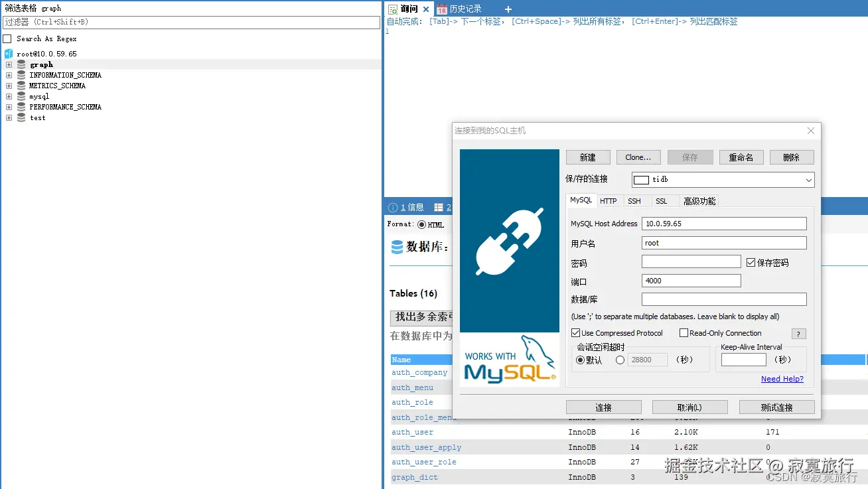Enable Read-Only Connection checkbox
This screenshot has width=868, height=489.
click(x=684, y=333)
